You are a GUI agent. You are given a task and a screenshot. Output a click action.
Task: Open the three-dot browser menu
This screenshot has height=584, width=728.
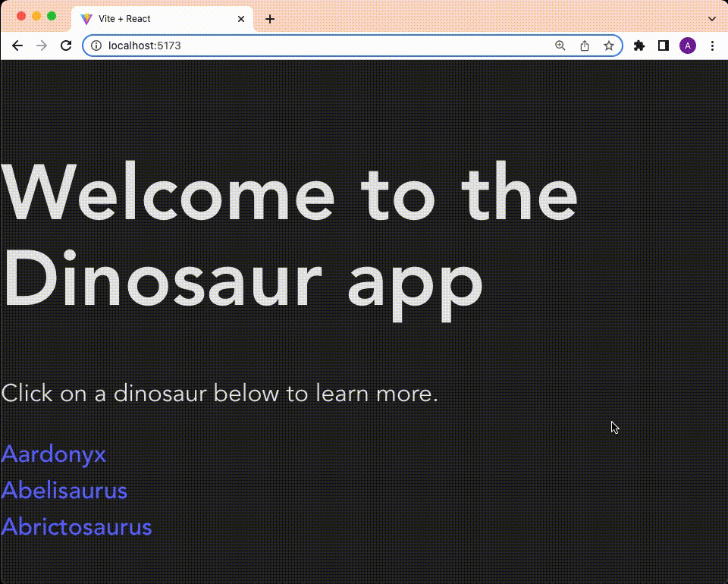click(713, 46)
